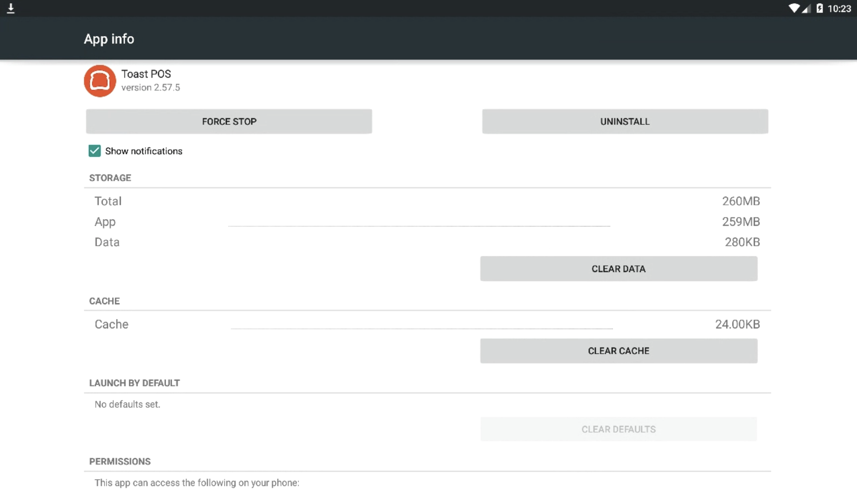
Task: Toggle the Show notifications checkbox off
Action: point(94,151)
